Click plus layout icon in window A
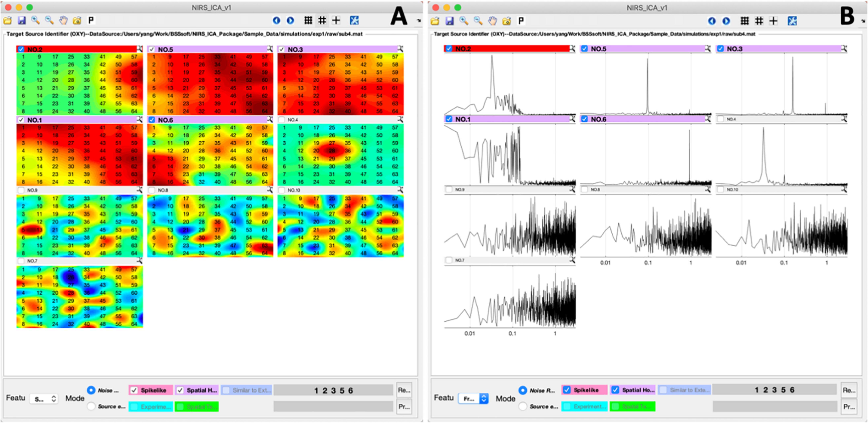The width and height of the screenshot is (868, 423). click(336, 20)
